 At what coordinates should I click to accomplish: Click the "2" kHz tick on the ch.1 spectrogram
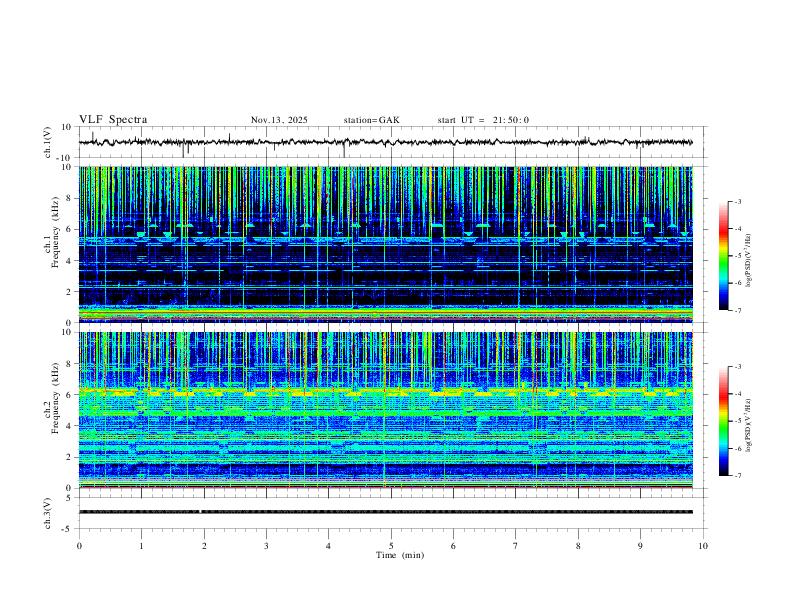click(70, 291)
